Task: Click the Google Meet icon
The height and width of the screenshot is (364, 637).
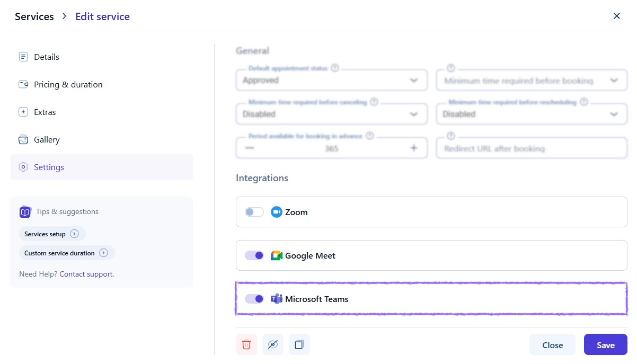Action: (x=276, y=255)
